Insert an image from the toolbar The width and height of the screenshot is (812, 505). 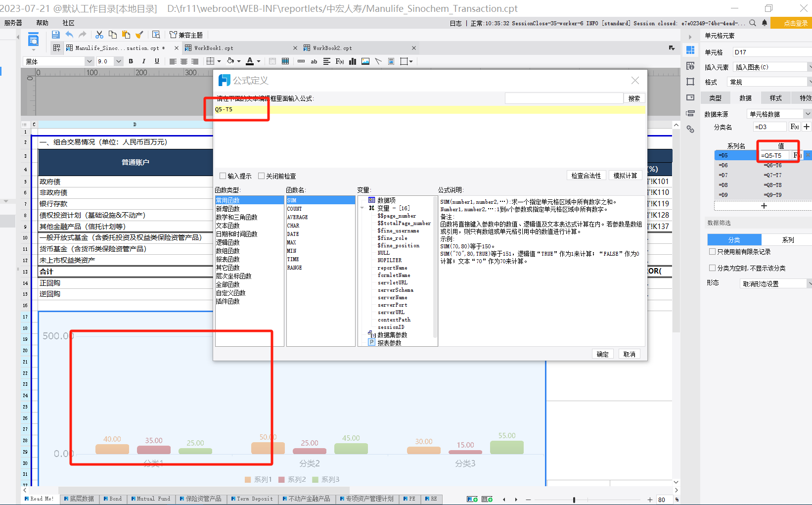(x=365, y=61)
